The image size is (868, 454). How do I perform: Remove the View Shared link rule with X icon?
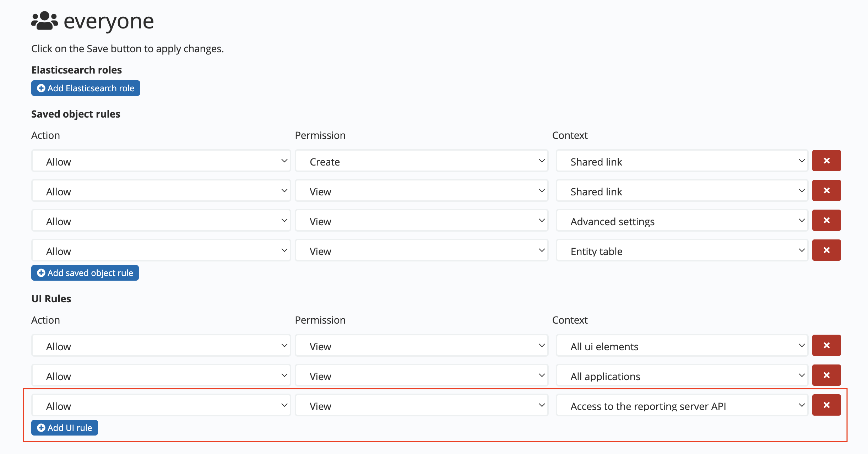click(826, 190)
